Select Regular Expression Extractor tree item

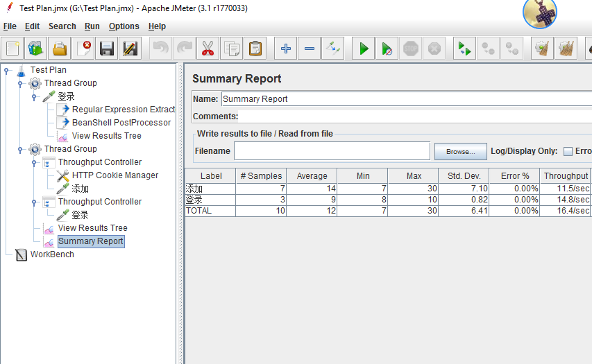(124, 110)
